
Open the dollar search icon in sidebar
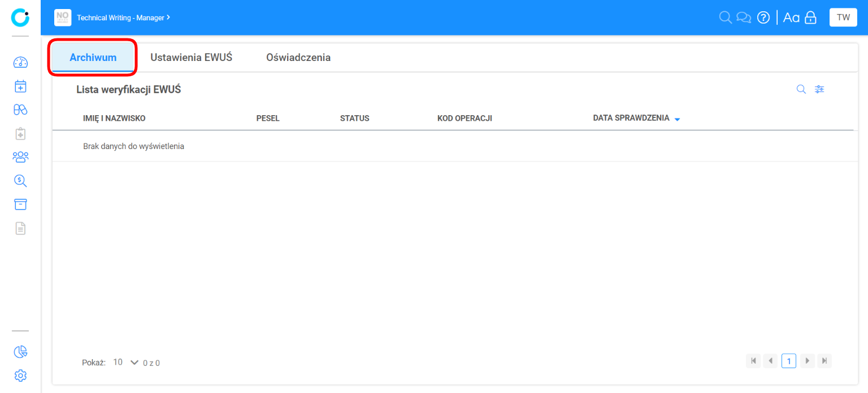[20, 181]
